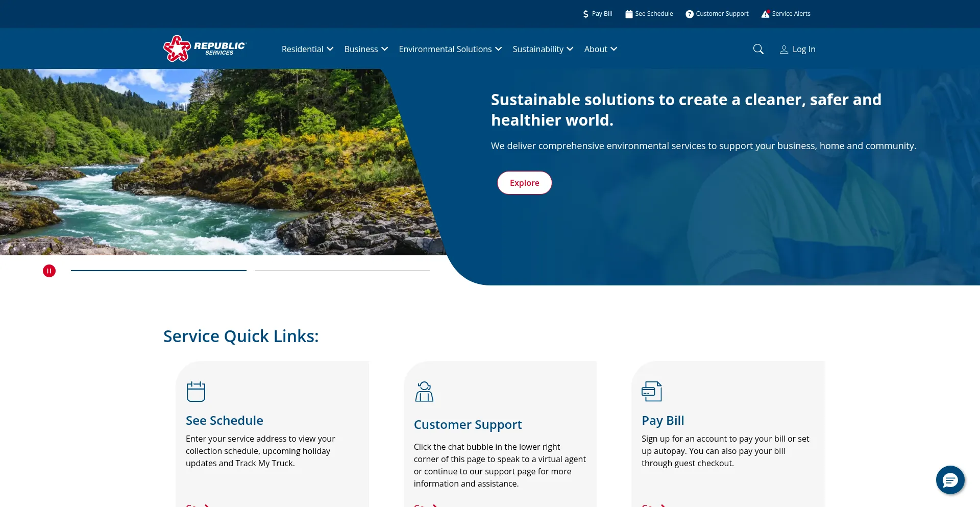Click the Pay Bill card invoice icon
The height and width of the screenshot is (507, 980).
652,391
